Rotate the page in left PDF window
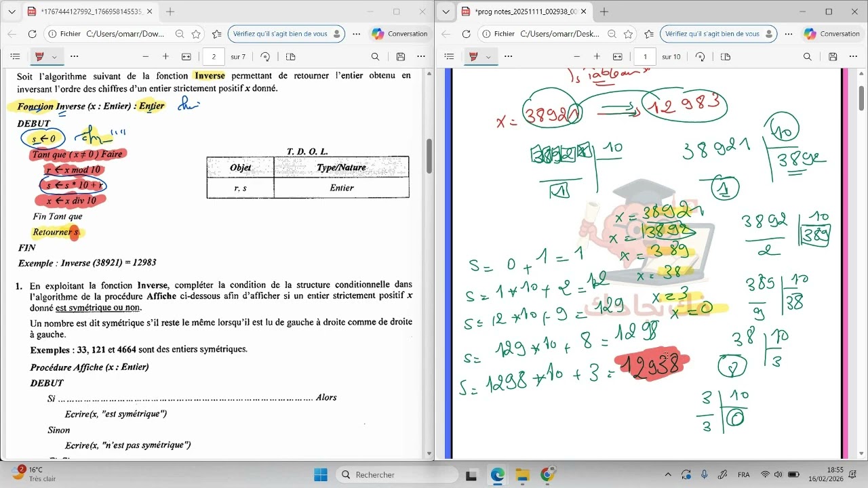 pyautogui.click(x=265, y=57)
